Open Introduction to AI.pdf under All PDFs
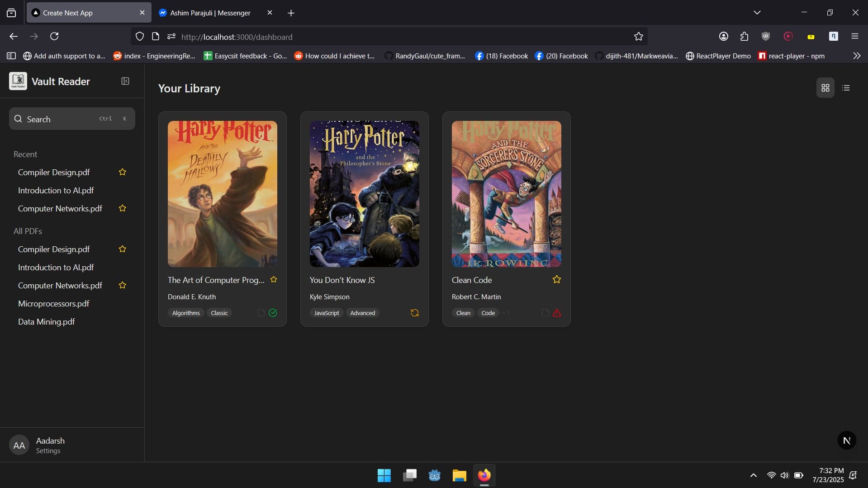Image resolution: width=868 pixels, height=488 pixels. [56, 268]
